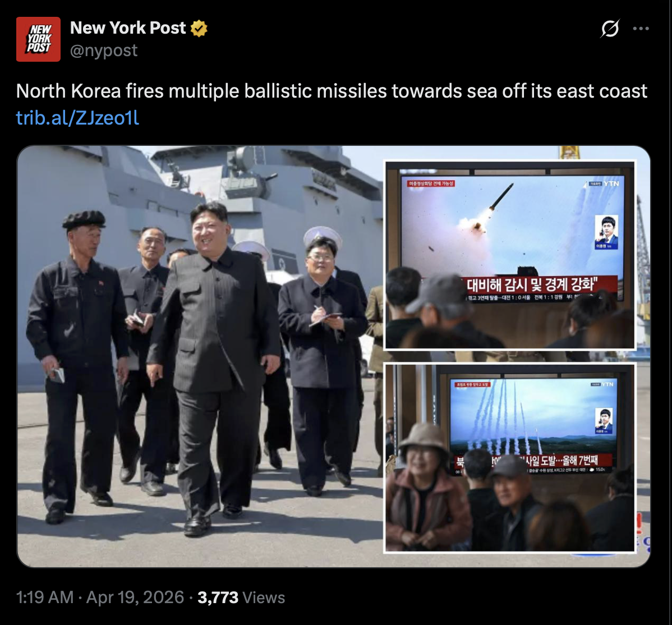Click the YTN logo on lower TV screen
672x625 pixels.
[x=607, y=384]
